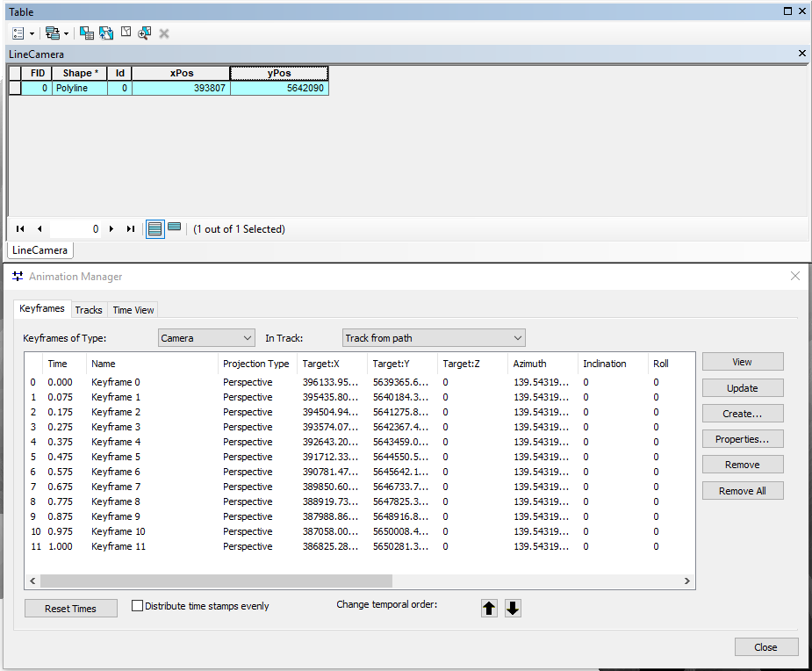Screen dimensions: 812x671
Task: Click the Id column header
Action: (119, 73)
